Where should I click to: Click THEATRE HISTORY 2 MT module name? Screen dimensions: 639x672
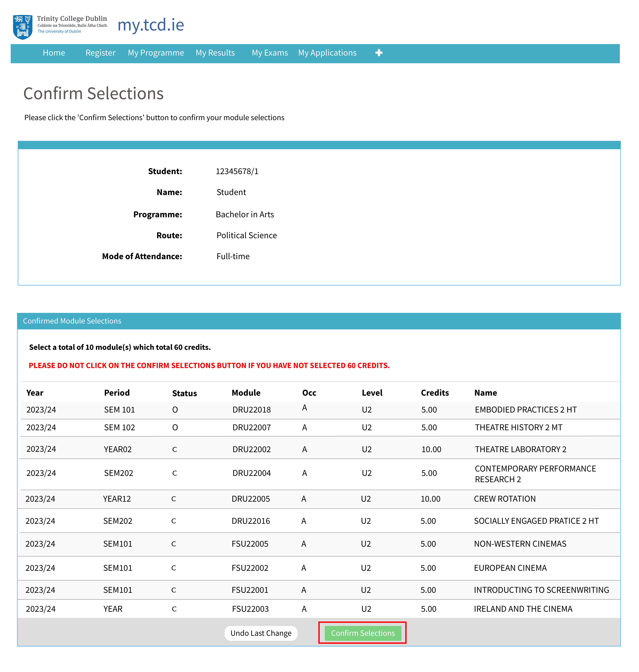[x=519, y=428]
